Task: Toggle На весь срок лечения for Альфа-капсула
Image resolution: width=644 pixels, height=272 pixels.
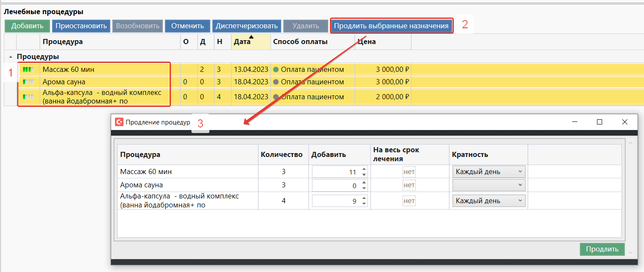Action: [409, 201]
